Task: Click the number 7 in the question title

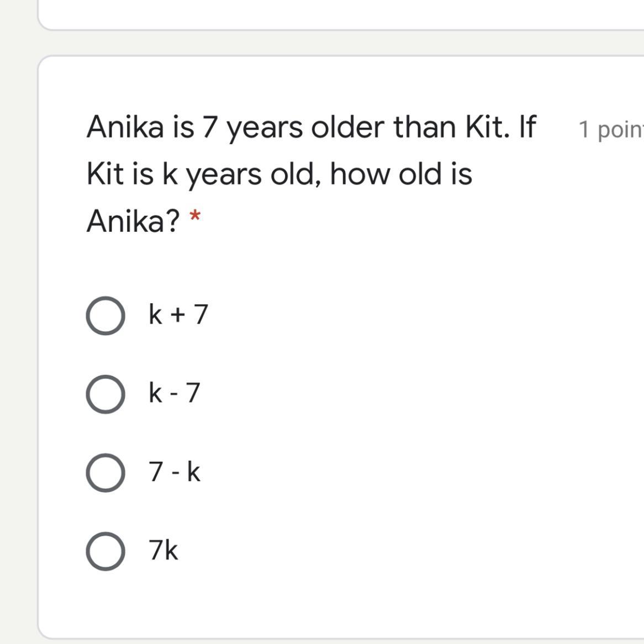Action: [x=209, y=127]
